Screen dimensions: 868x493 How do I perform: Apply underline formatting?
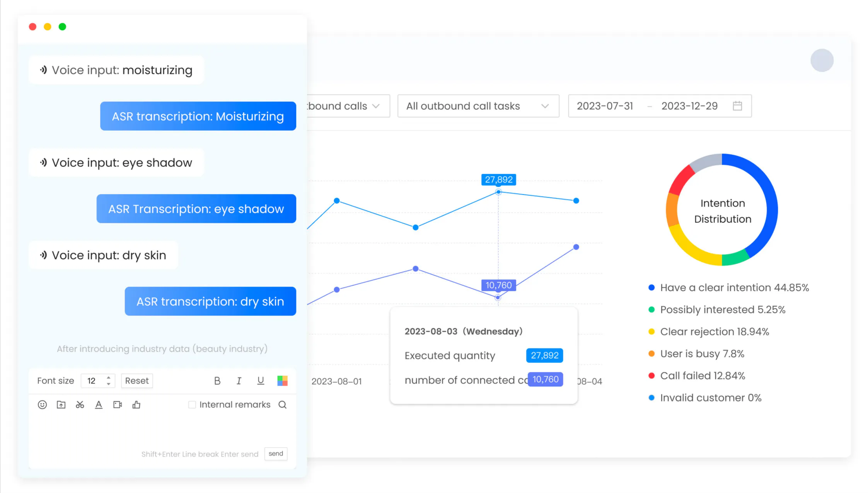[261, 381]
